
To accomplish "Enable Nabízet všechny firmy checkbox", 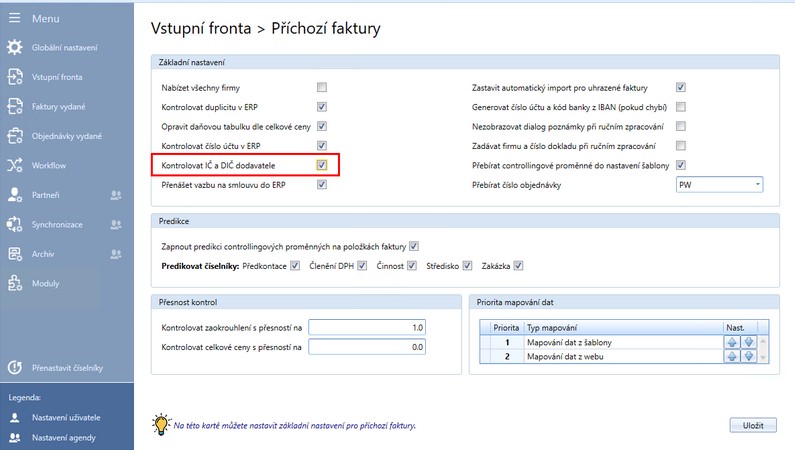I will point(322,87).
